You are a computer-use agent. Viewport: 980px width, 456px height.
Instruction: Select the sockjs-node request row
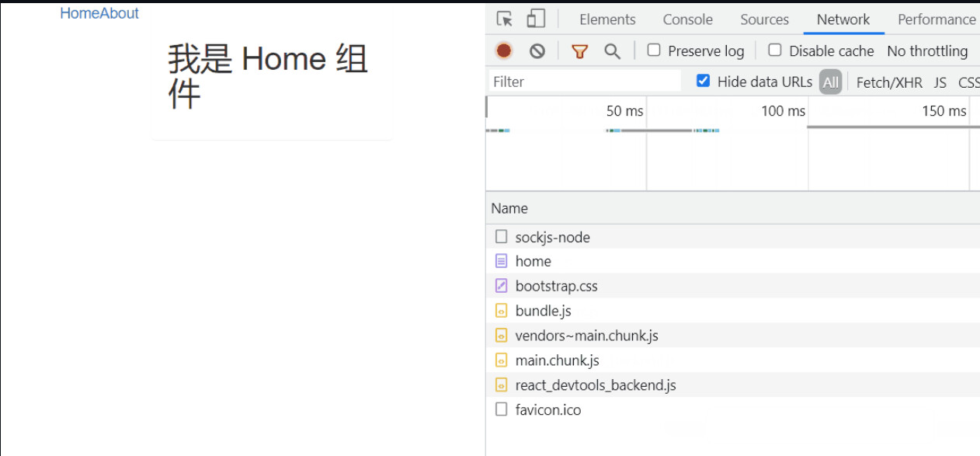(x=733, y=237)
